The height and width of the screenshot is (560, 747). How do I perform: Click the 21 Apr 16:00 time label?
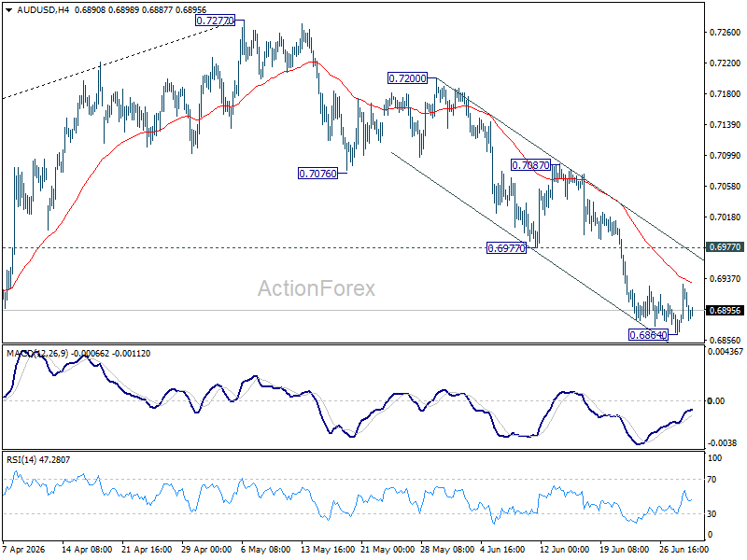pos(147,549)
